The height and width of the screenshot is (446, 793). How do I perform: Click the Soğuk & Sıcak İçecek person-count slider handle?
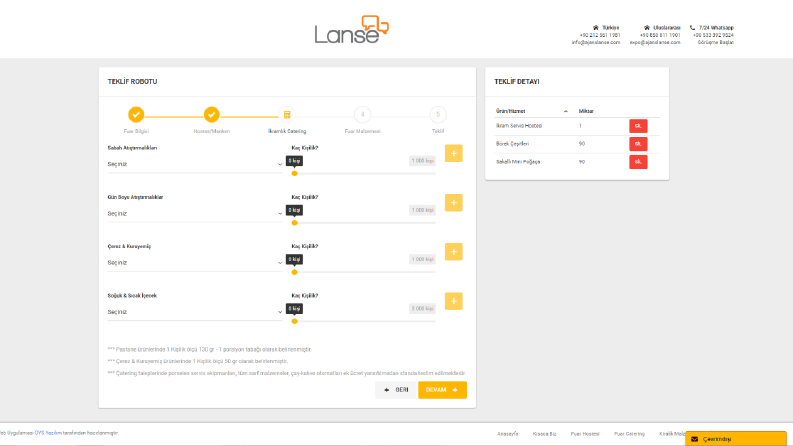(x=294, y=321)
